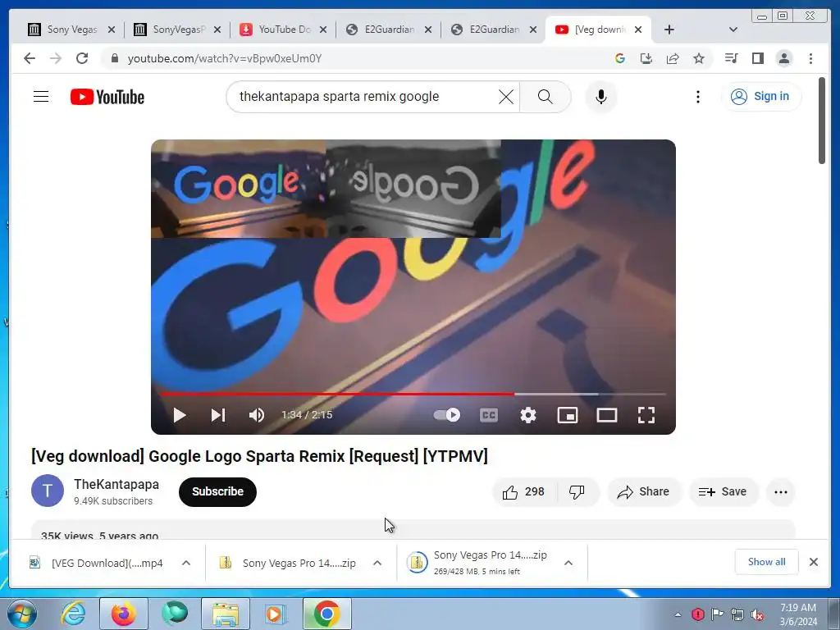Enter fullscreen mode
840x630 pixels.
[x=646, y=415]
